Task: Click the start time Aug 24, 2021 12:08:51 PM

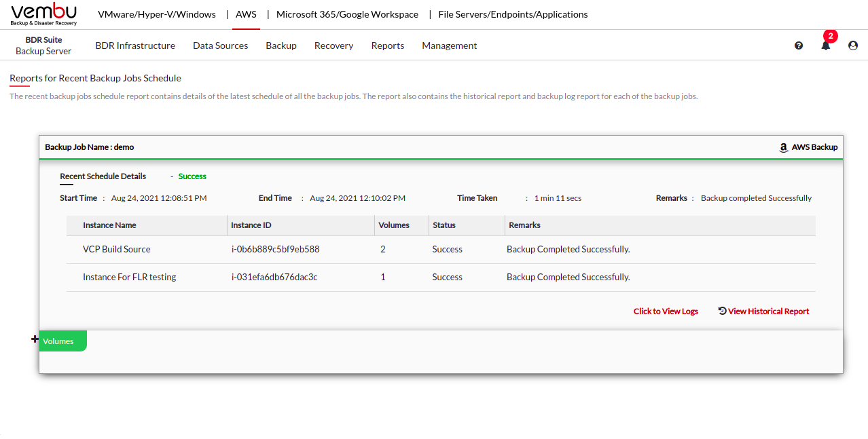Action: tap(159, 198)
